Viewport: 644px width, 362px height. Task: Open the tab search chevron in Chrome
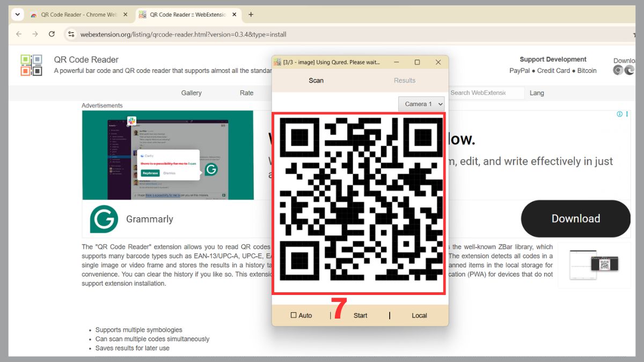[18, 14]
